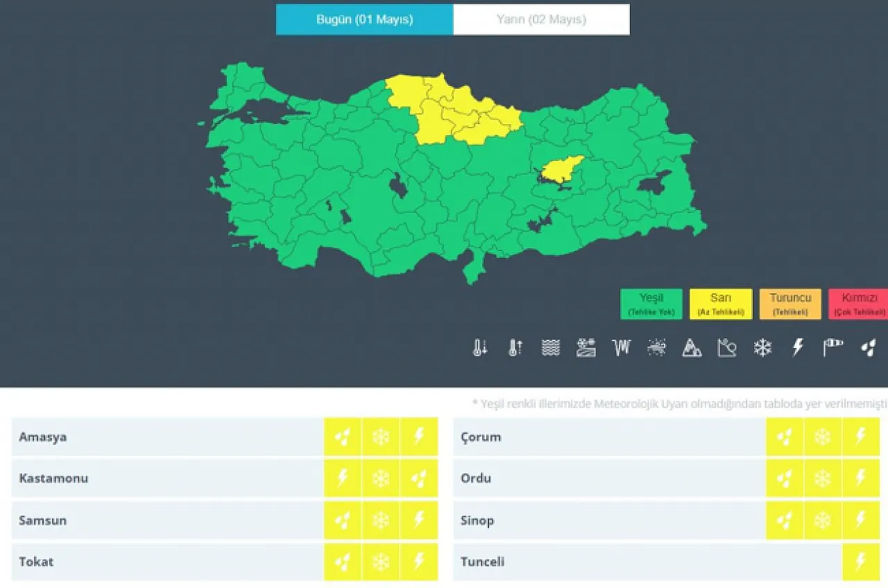Select the windsock wind warning icon

[832, 347]
